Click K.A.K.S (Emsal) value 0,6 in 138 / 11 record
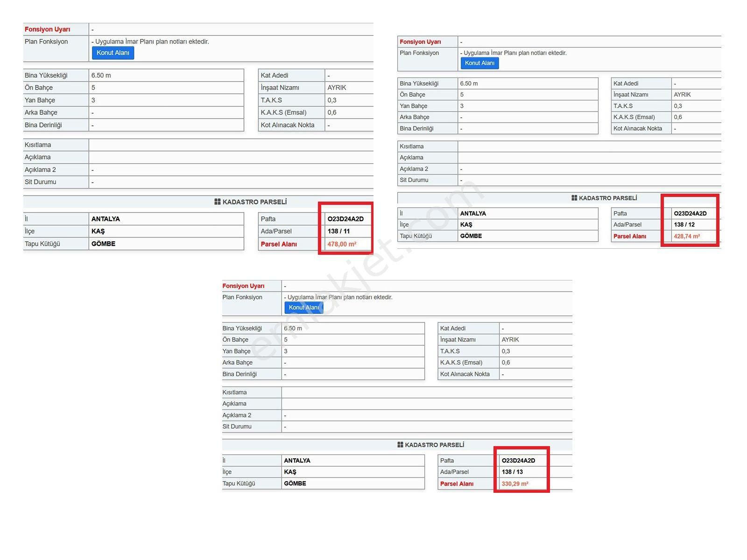 [x=332, y=112]
